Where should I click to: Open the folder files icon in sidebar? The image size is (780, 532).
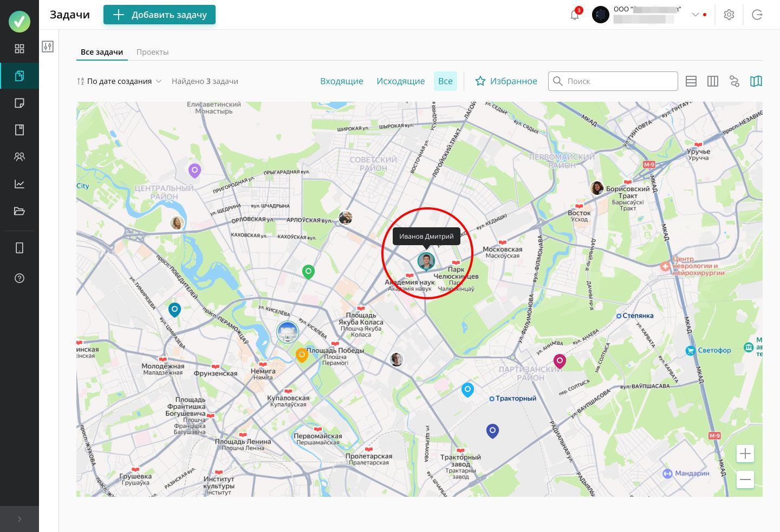19,211
